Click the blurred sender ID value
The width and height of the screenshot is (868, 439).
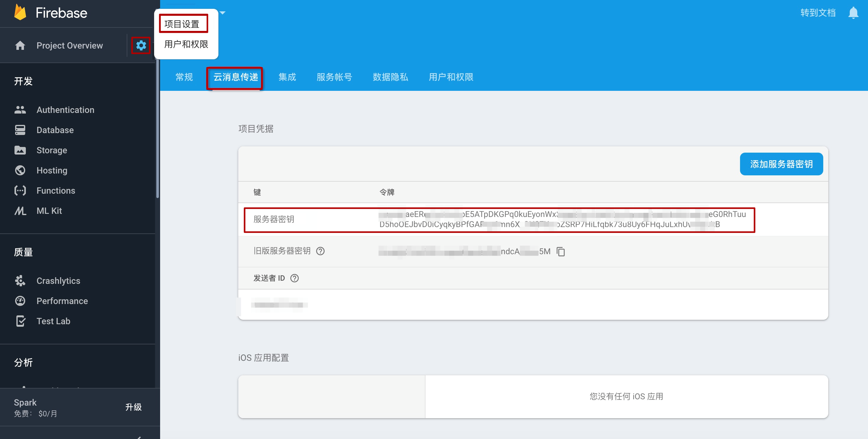coord(279,305)
